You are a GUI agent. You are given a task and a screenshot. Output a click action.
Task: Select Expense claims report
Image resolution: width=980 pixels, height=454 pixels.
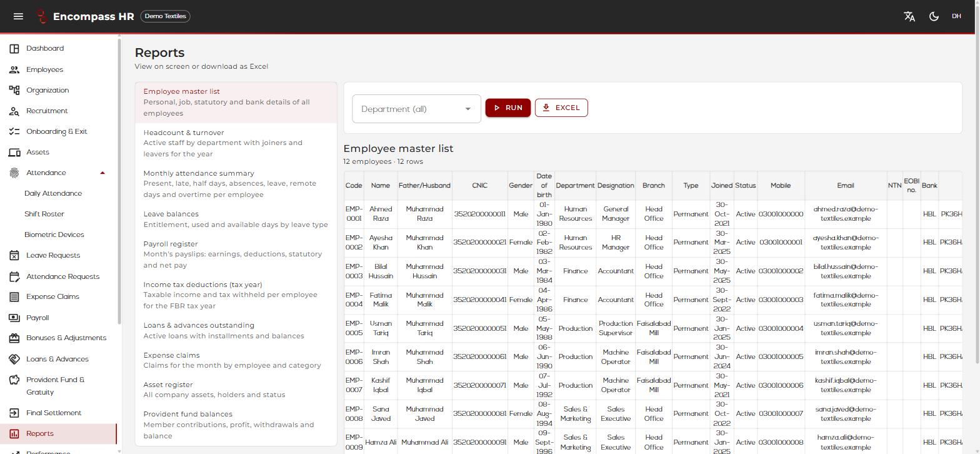pos(236,360)
